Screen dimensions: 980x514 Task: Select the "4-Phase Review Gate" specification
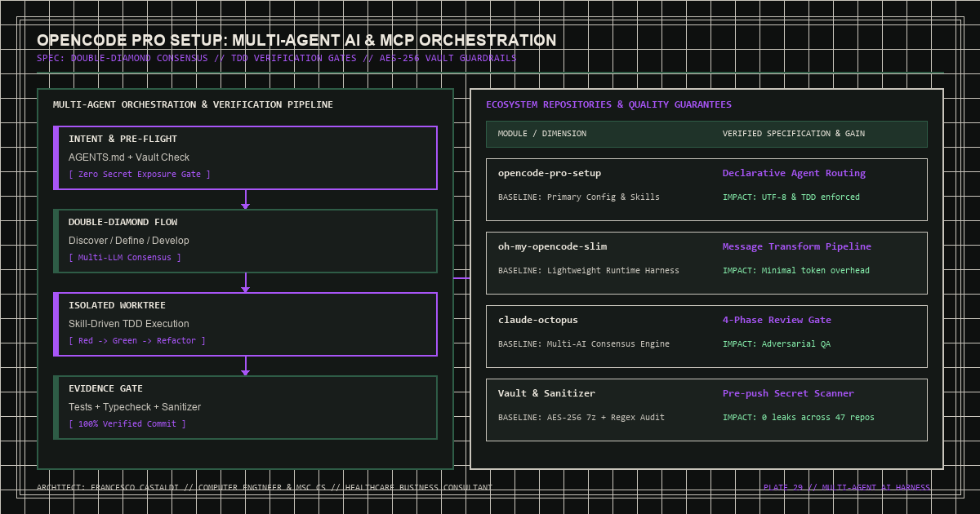(777, 320)
